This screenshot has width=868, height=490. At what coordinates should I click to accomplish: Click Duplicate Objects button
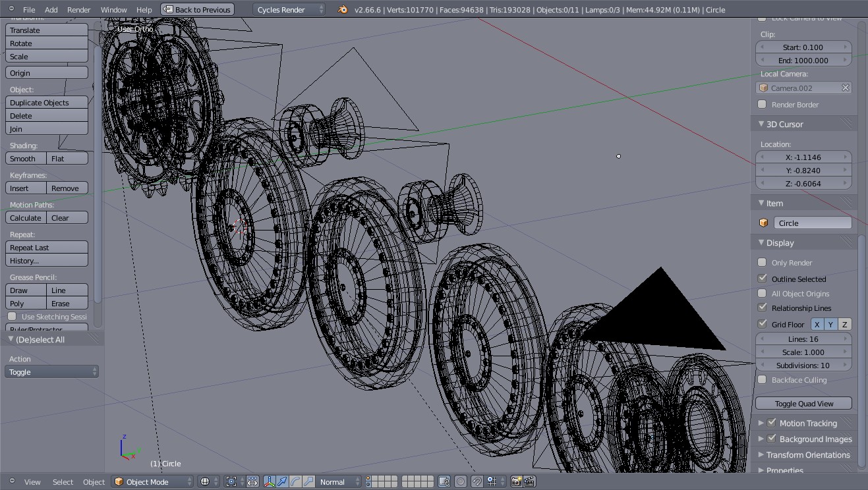pyautogui.click(x=47, y=103)
